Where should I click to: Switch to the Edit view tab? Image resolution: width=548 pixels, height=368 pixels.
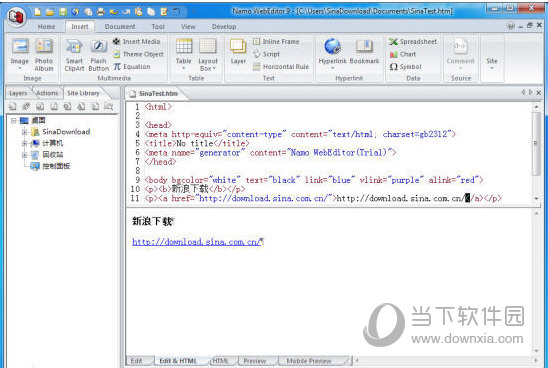(136, 361)
